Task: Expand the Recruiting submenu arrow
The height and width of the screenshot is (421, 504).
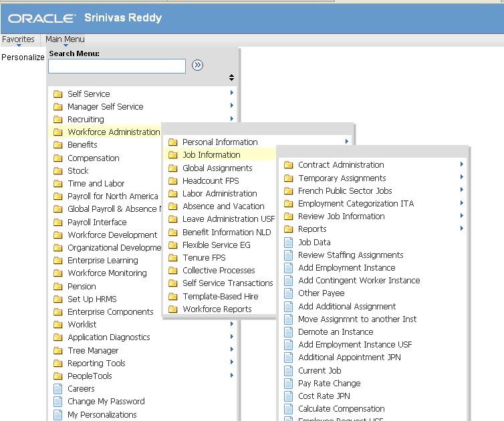Action: coord(232,119)
